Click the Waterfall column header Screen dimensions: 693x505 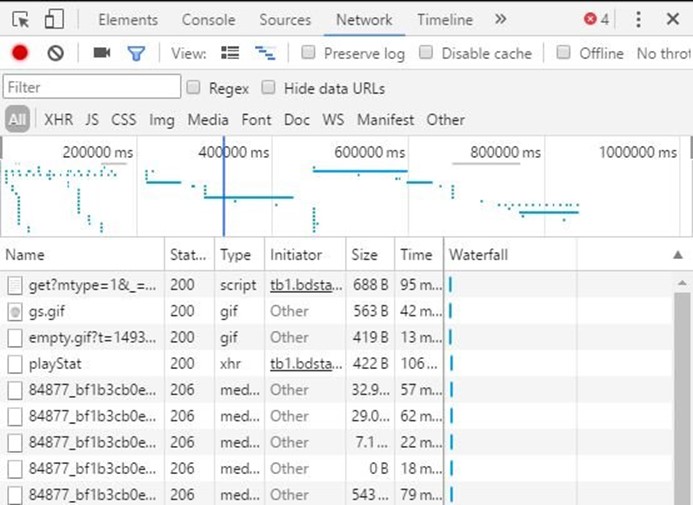tap(478, 255)
